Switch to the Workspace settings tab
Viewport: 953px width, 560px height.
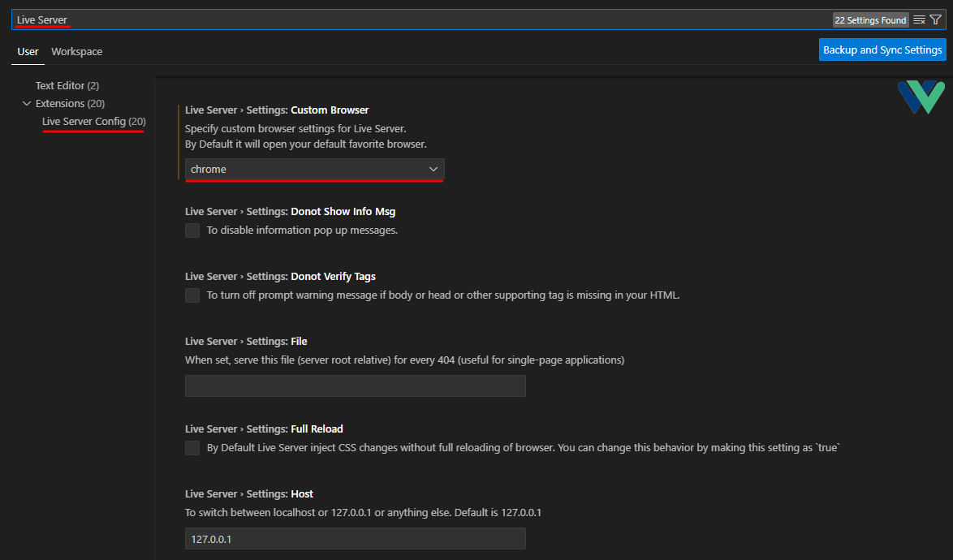point(76,52)
